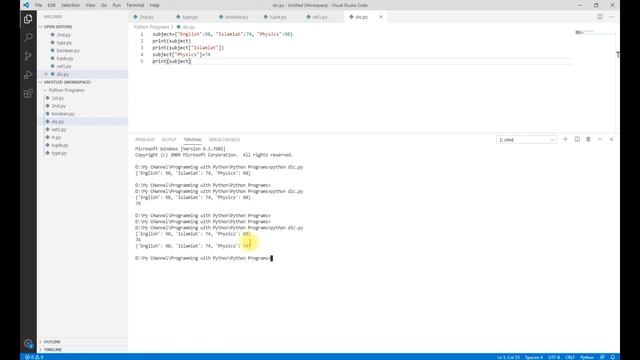The image size is (640, 360).
Task: Switch to the Debug Console tab
Action: coord(224,140)
